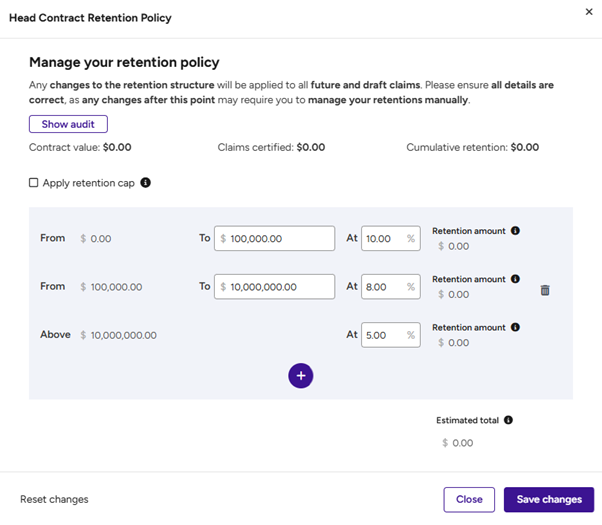The width and height of the screenshot is (602, 525).
Task: Click the Estimated total info icon
Action: pos(508,421)
